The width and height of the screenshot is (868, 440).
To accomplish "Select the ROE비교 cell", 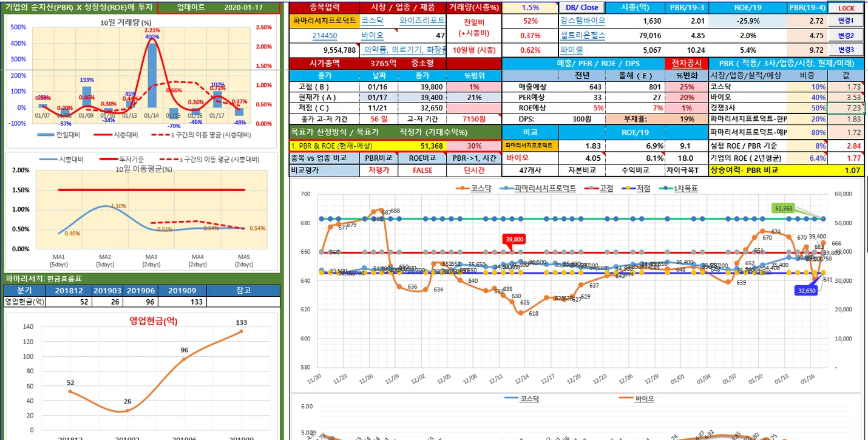I will (422, 158).
